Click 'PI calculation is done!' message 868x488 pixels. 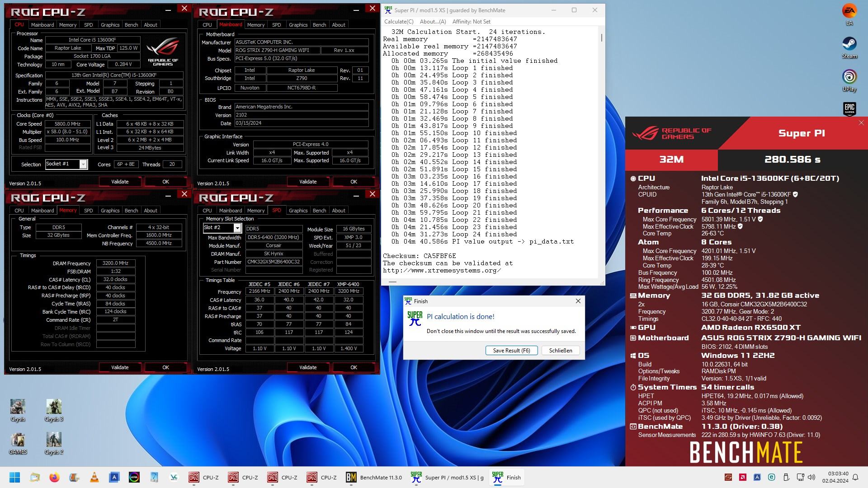tap(460, 317)
